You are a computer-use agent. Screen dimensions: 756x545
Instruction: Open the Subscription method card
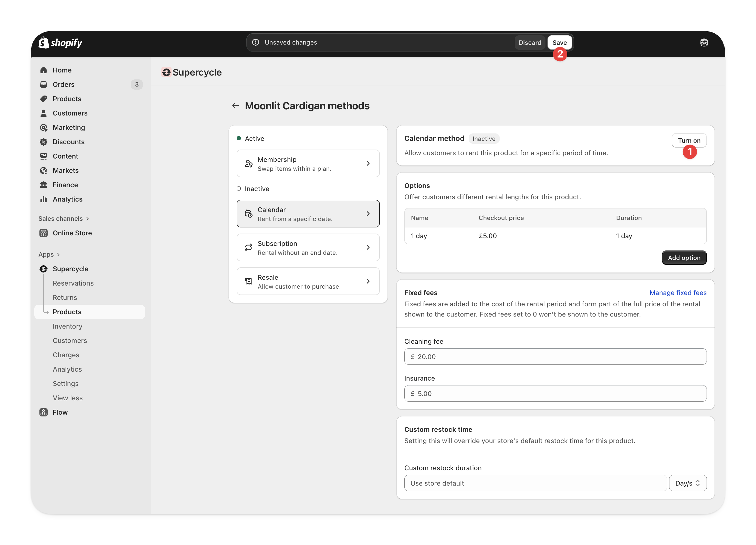(308, 247)
